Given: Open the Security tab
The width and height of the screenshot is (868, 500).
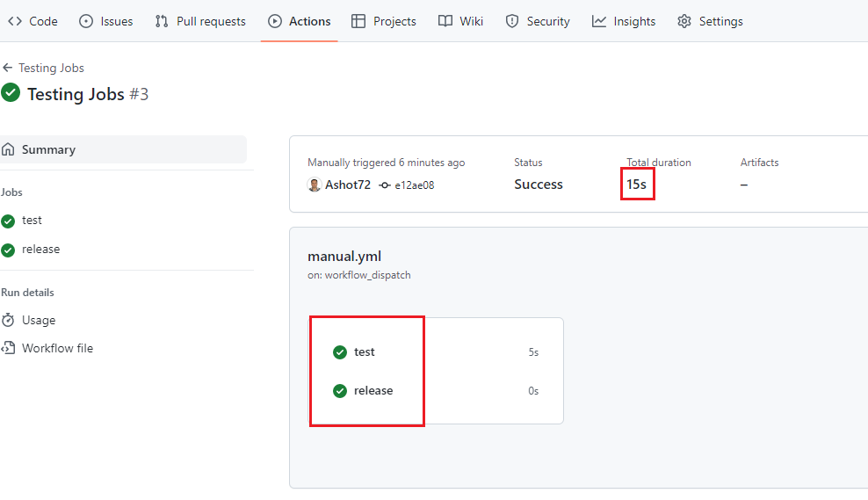Looking at the screenshot, I should pyautogui.click(x=538, y=21).
